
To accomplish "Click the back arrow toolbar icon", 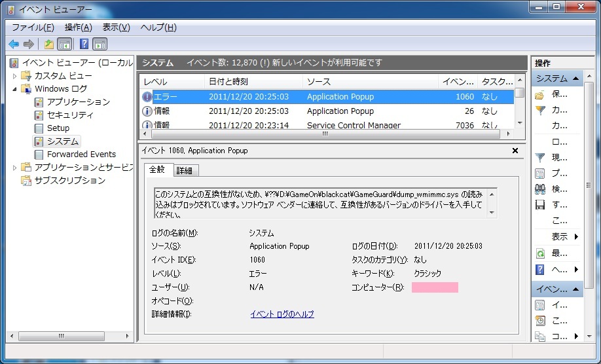I will [x=14, y=45].
